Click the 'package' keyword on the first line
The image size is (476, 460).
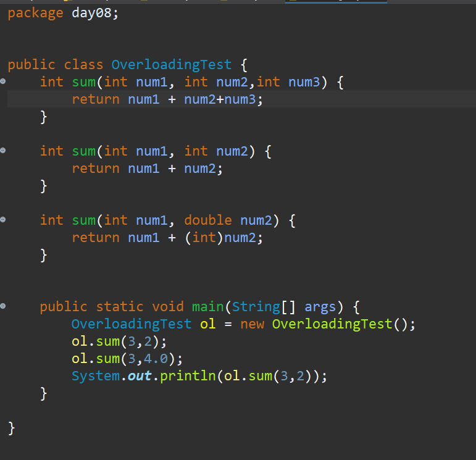(x=36, y=14)
